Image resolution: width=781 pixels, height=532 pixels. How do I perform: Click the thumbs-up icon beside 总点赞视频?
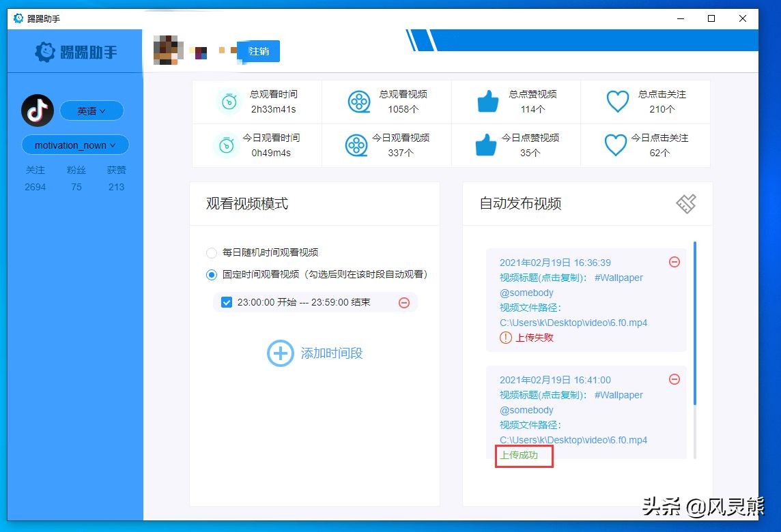point(486,101)
